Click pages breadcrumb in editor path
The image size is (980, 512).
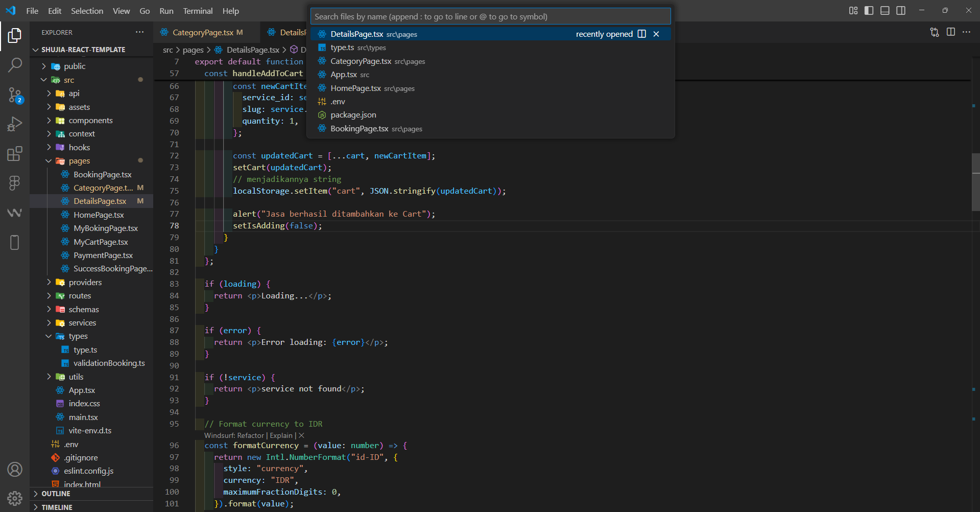[x=193, y=50]
